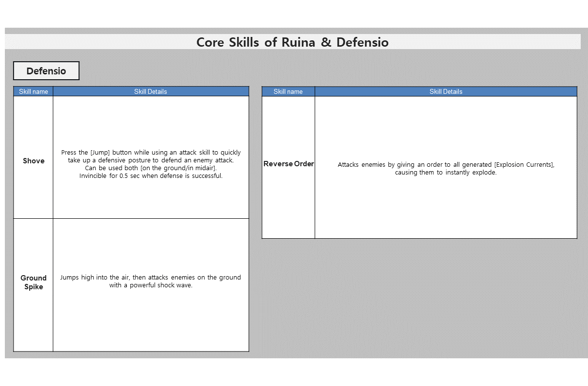The image size is (588, 386).
Task: Select the Reverse Order skill name cell
Action: (x=288, y=167)
